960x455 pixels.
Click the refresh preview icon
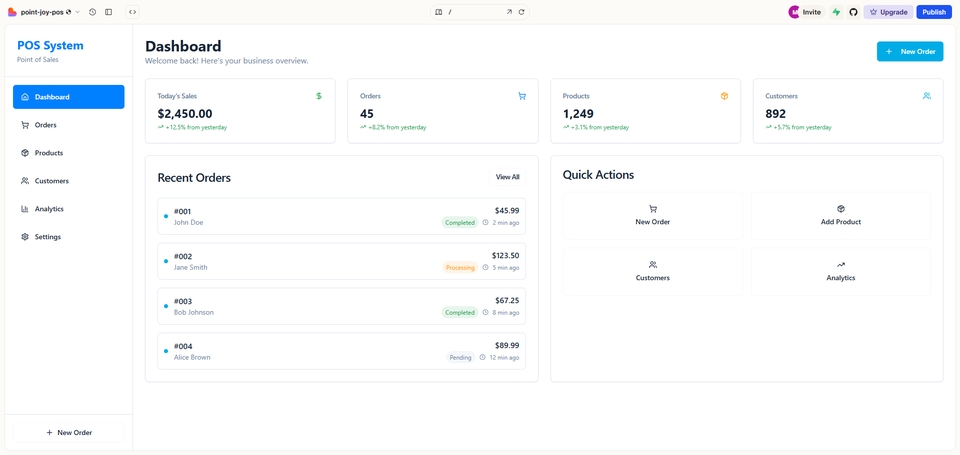pyautogui.click(x=521, y=12)
